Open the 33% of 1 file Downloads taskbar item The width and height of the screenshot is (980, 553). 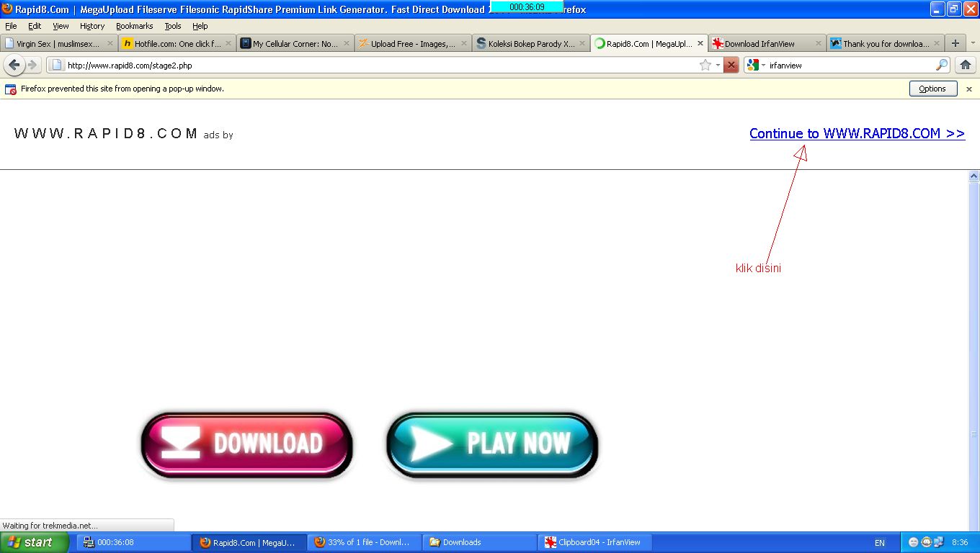364,542
